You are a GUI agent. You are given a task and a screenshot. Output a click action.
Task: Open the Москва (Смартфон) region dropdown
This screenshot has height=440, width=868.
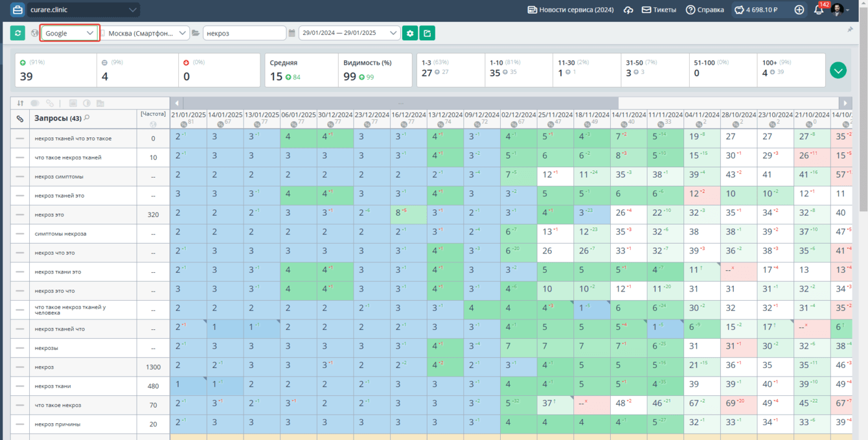point(144,33)
